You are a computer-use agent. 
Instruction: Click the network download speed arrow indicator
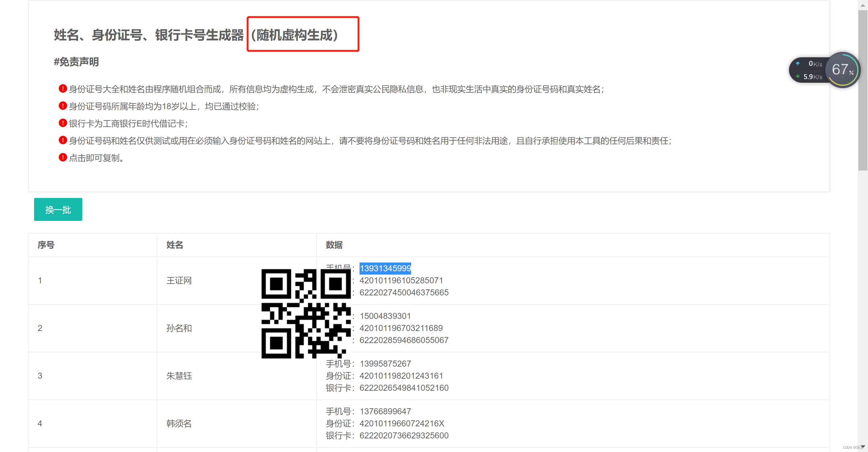pyautogui.click(x=797, y=77)
